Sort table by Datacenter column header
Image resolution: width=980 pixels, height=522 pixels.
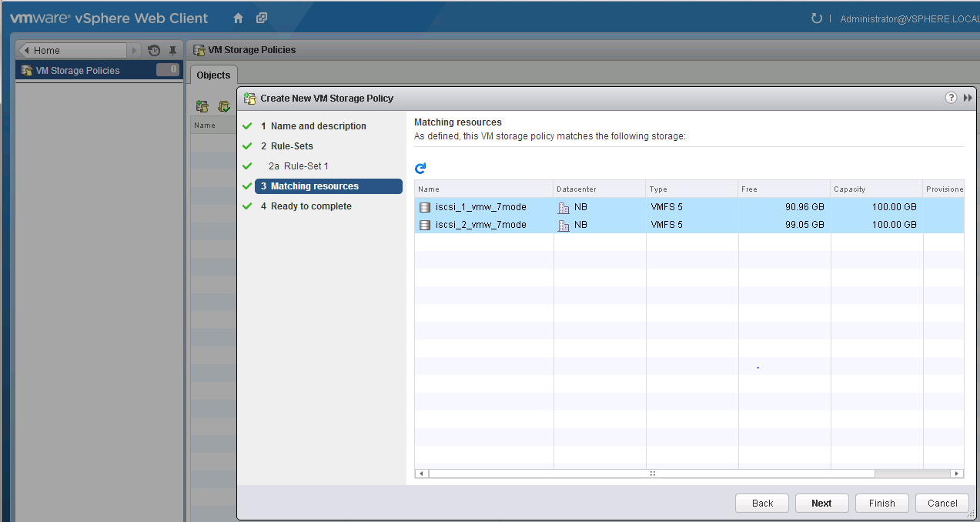[599, 189]
